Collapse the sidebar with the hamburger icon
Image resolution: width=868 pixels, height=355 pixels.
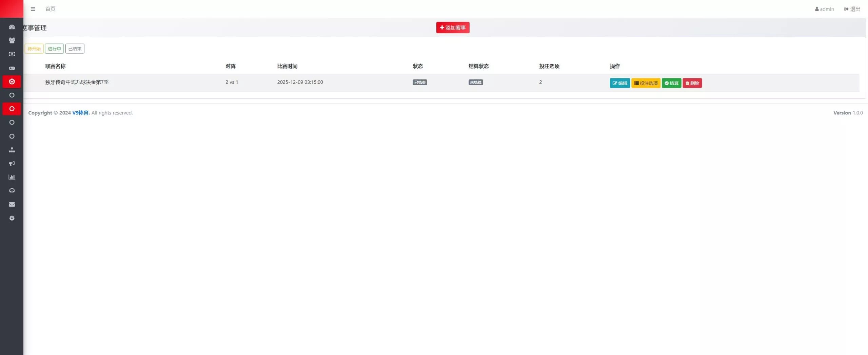coord(33,9)
